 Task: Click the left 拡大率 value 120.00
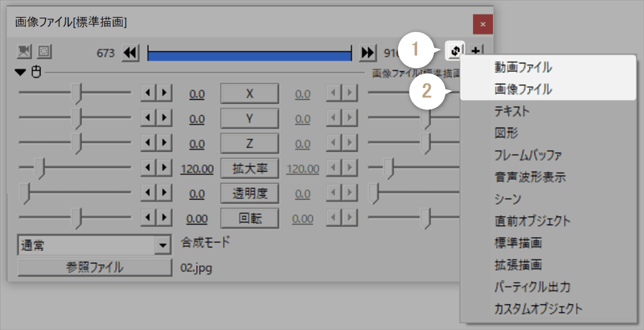point(197,169)
